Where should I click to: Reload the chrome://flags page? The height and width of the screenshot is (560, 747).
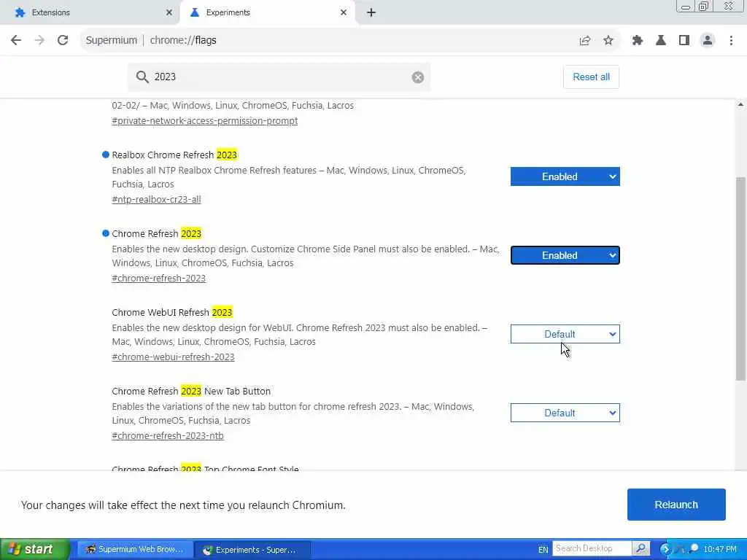pos(63,41)
